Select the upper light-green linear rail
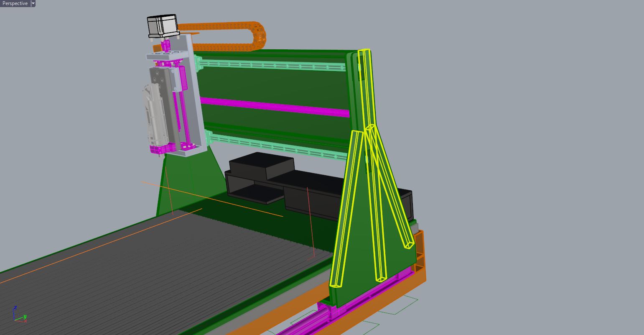This screenshot has width=644, height=335. click(272, 66)
